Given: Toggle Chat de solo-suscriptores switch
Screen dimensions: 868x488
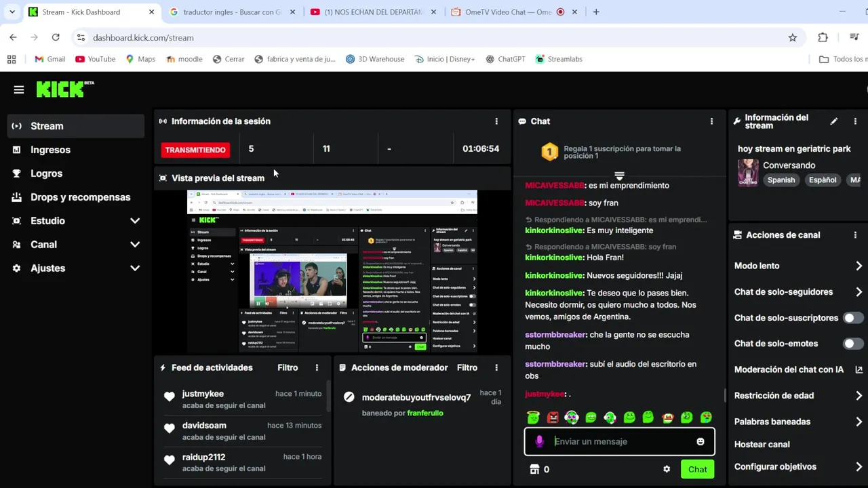Looking at the screenshot, I should (x=853, y=318).
